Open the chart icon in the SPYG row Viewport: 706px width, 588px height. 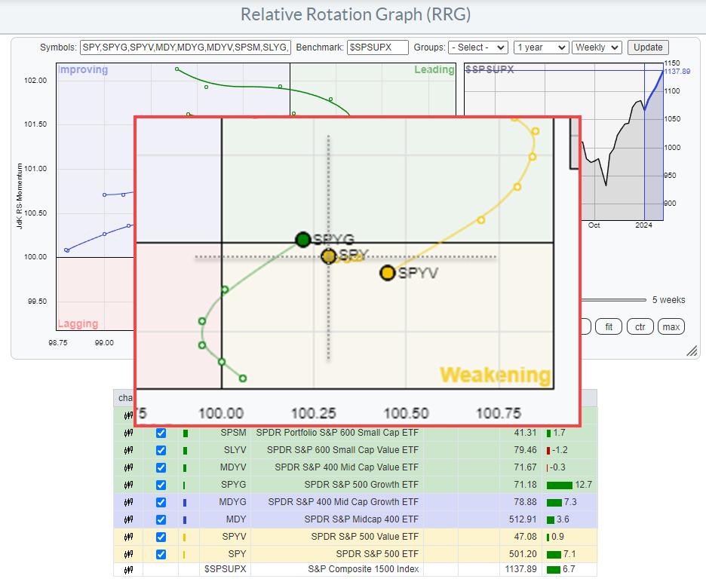click(127, 485)
